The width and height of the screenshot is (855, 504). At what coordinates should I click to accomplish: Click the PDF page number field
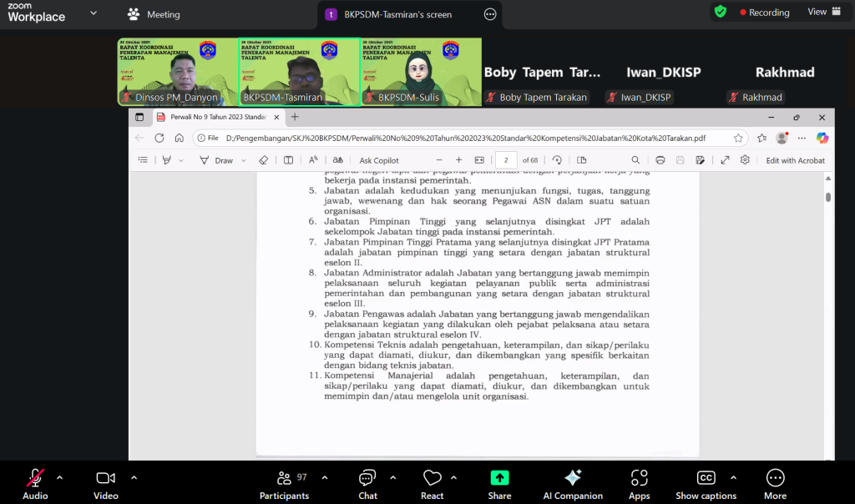tap(506, 160)
